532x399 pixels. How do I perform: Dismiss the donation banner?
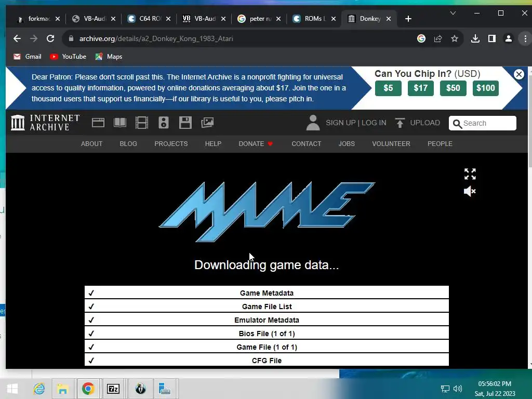coord(519,74)
